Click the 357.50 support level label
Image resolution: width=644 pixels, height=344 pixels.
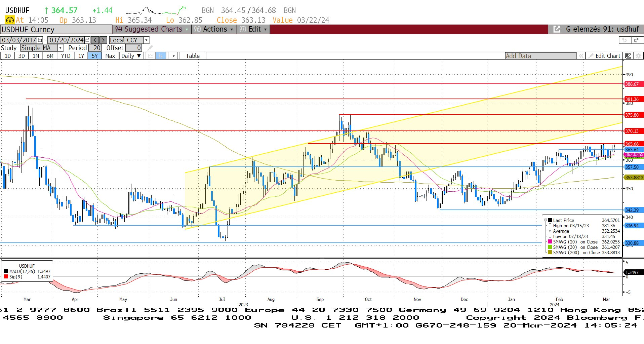(634, 167)
